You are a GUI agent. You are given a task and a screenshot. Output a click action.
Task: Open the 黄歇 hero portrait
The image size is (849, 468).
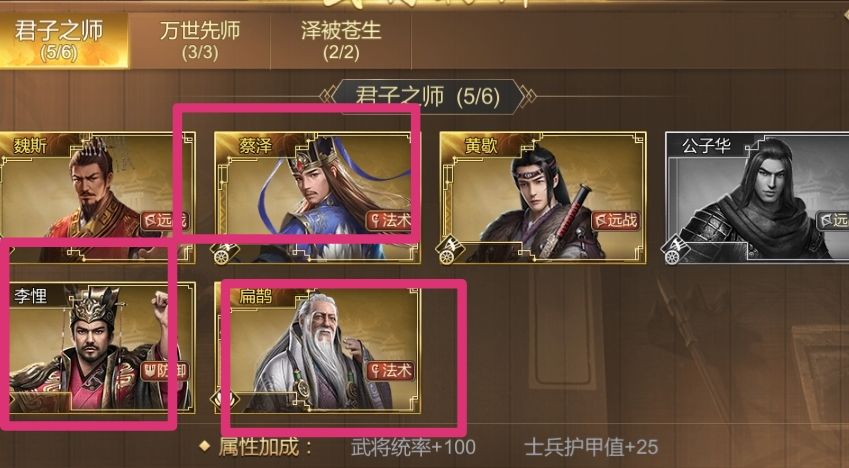[x=543, y=197]
